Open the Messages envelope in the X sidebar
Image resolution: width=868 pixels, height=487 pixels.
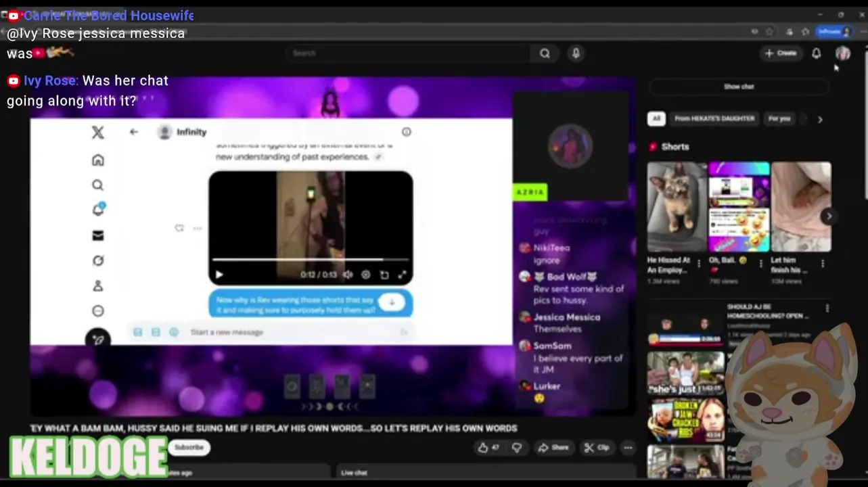(98, 235)
